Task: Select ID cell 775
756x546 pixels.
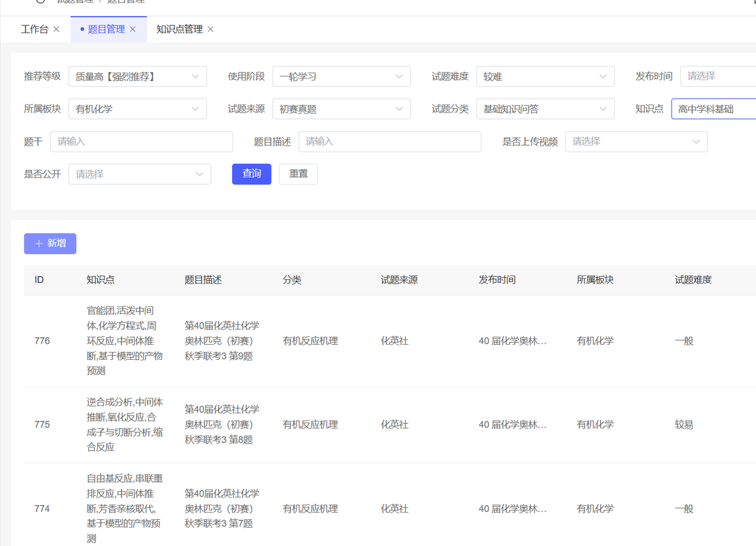Action: pyautogui.click(x=42, y=425)
